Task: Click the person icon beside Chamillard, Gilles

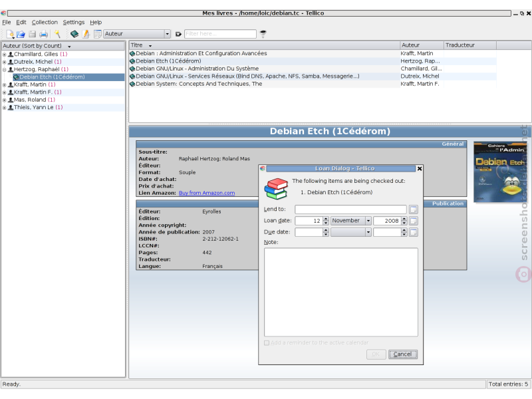Action: point(11,55)
